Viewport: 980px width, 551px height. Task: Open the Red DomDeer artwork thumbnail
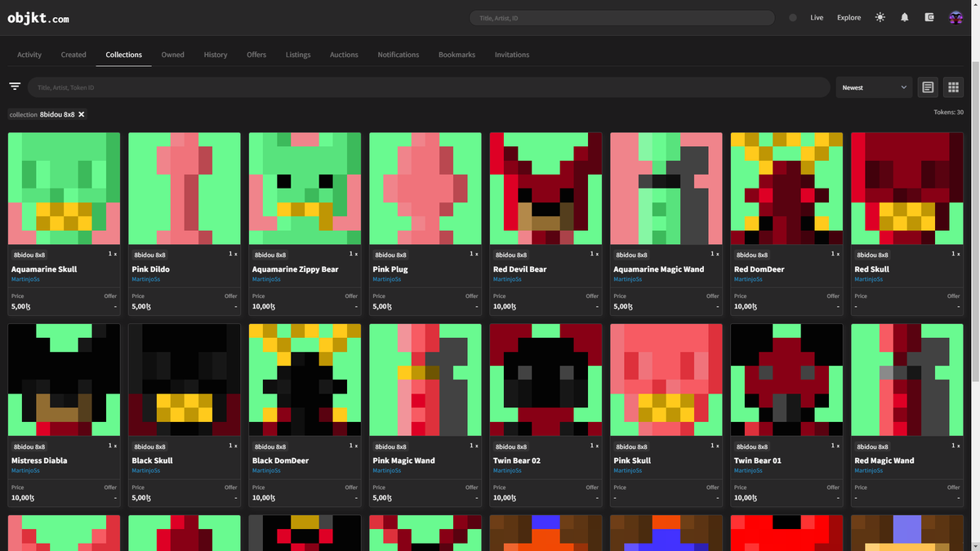(x=786, y=189)
